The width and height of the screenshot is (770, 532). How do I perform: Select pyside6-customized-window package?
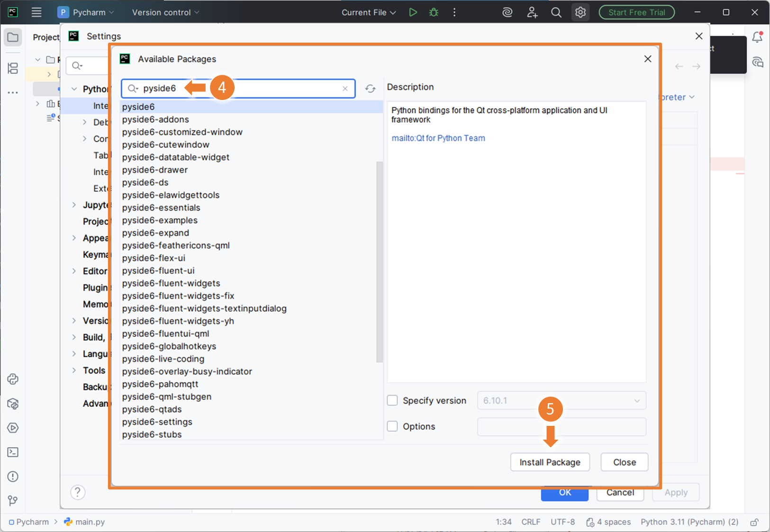(x=252, y=132)
